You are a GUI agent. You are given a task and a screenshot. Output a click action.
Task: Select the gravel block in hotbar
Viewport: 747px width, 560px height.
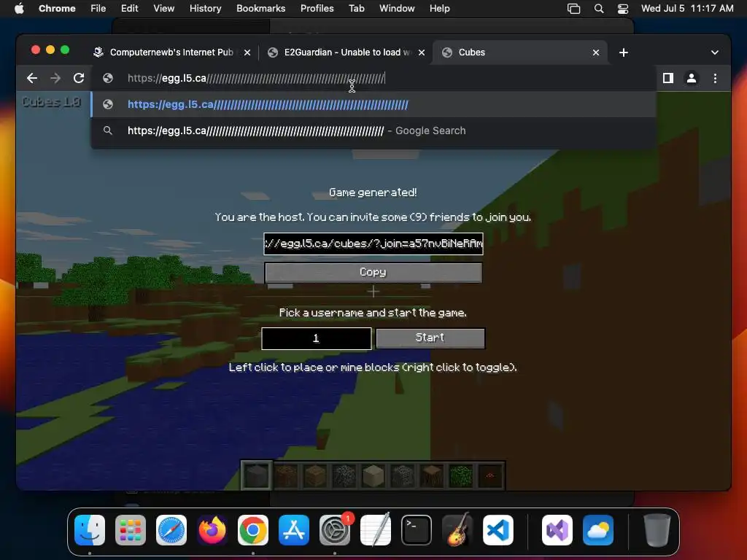403,475
